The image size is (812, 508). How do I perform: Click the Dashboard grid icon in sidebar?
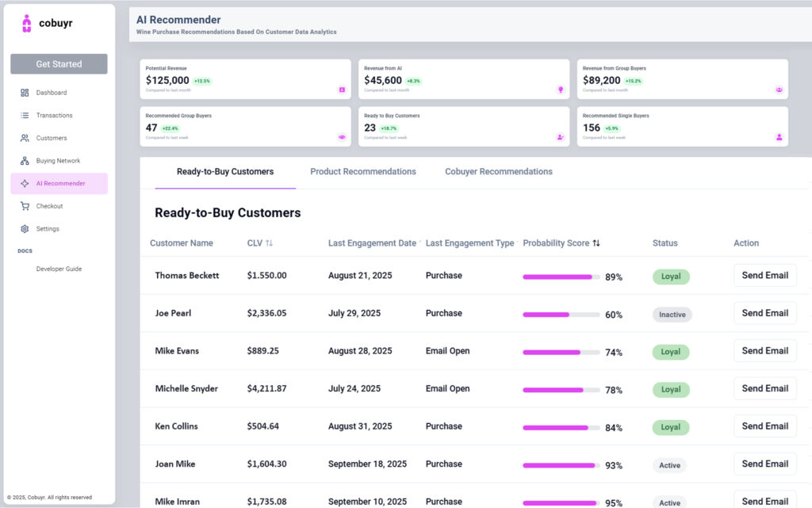click(x=25, y=93)
